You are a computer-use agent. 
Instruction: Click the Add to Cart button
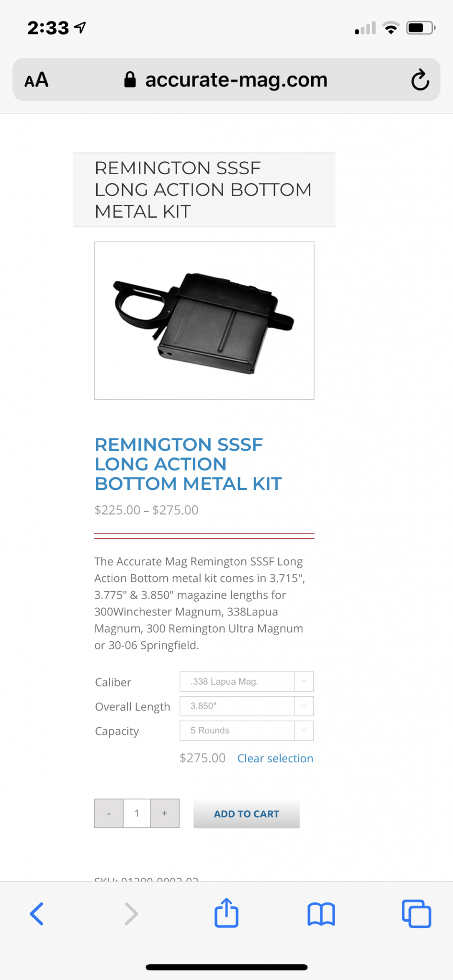246,813
